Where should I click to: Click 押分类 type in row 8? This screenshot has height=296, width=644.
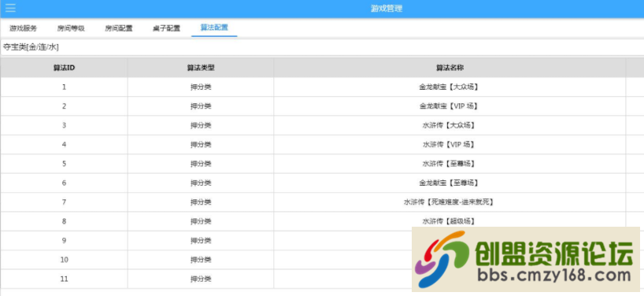pos(201,221)
